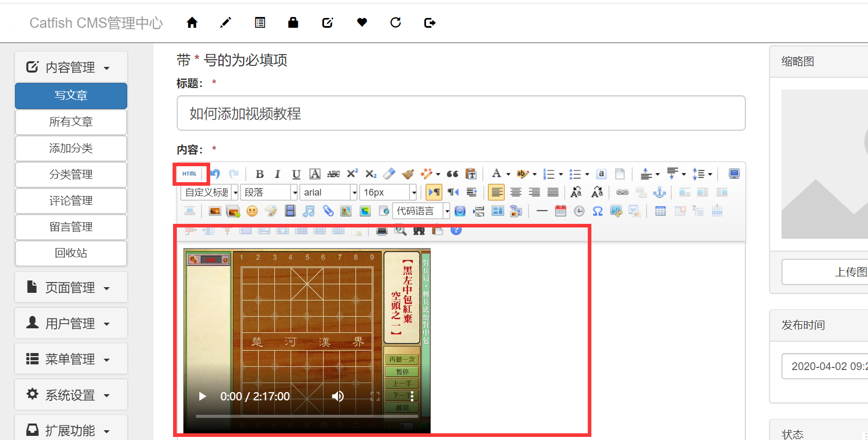Click the home icon in top bar
868x440 pixels.
coord(192,23)
